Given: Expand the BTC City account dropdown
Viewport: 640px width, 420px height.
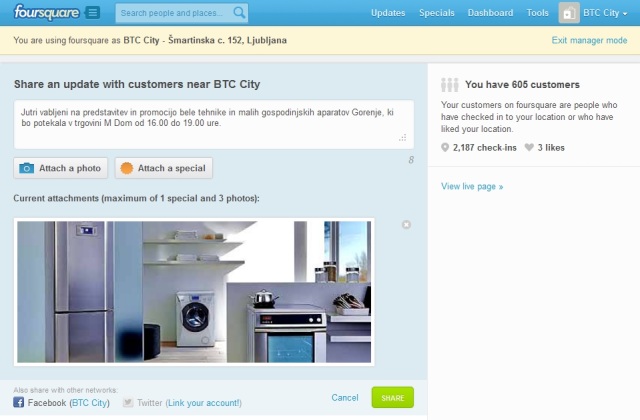Looking at the screenshot, I should (x=605, y=13).
